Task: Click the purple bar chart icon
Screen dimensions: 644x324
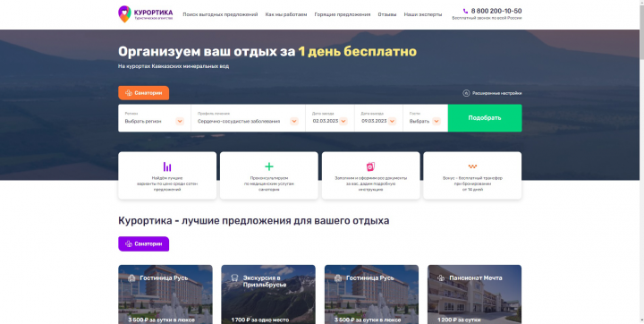Action: pos(167,166)
